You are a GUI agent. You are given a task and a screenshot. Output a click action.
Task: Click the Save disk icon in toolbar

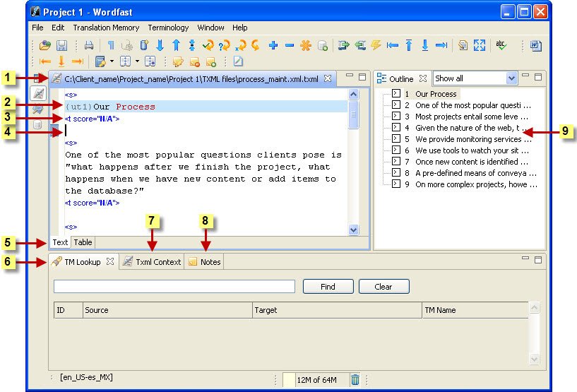coord(61,45)
